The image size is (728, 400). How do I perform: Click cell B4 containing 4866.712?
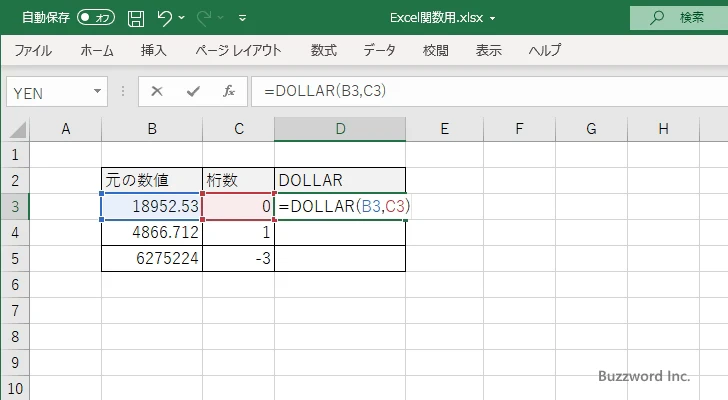tap(152, 232)
